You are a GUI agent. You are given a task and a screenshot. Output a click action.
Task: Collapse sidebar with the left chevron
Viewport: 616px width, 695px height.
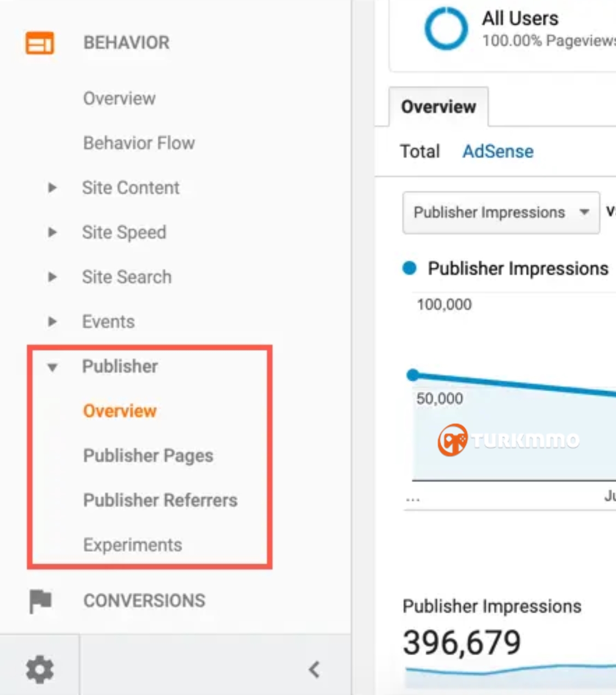[314, 669]
